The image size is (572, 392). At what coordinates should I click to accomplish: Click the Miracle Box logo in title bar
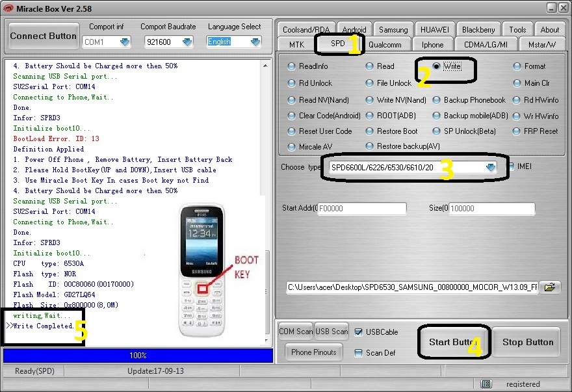point(8,7)
